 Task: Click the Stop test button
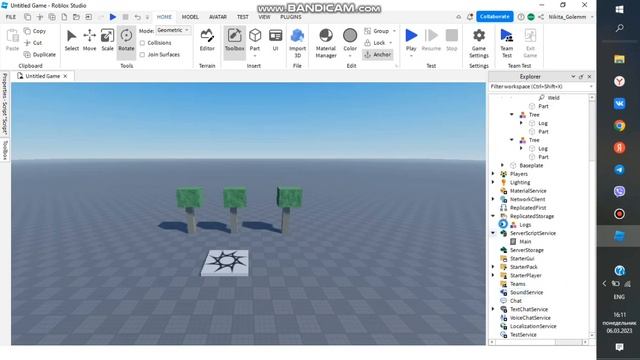tap(451, 40)
